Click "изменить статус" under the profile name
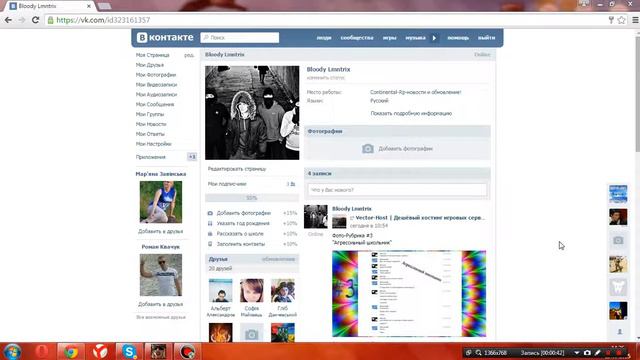This screenshot has width=640, height=360. [326, 78]
